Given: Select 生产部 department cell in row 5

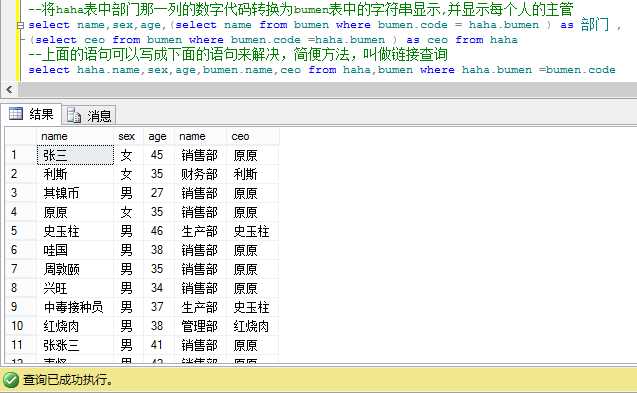Looking at the screenshot, I should click(200, 231).
